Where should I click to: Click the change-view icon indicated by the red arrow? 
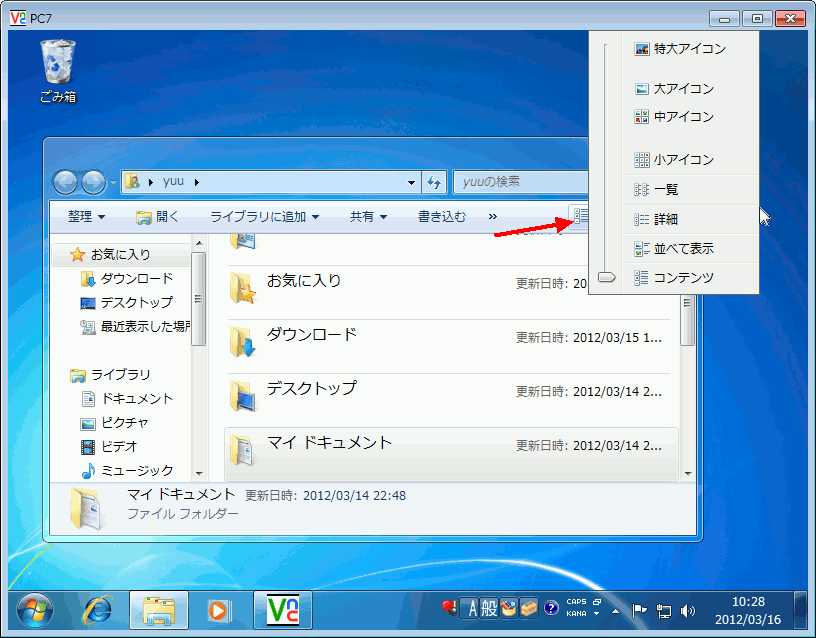(x=577, y=216)
